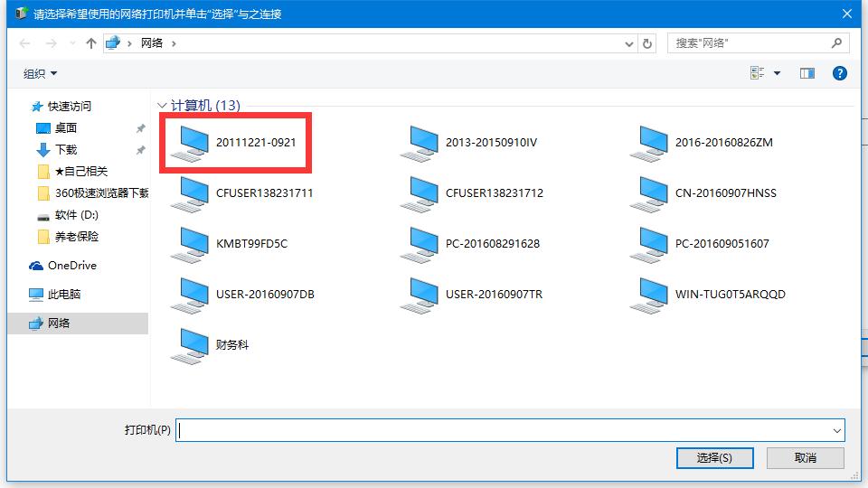The height and width of the screenshot is (488, 868).
Task: Open help with the question mark
Action: tap(839, 73)
